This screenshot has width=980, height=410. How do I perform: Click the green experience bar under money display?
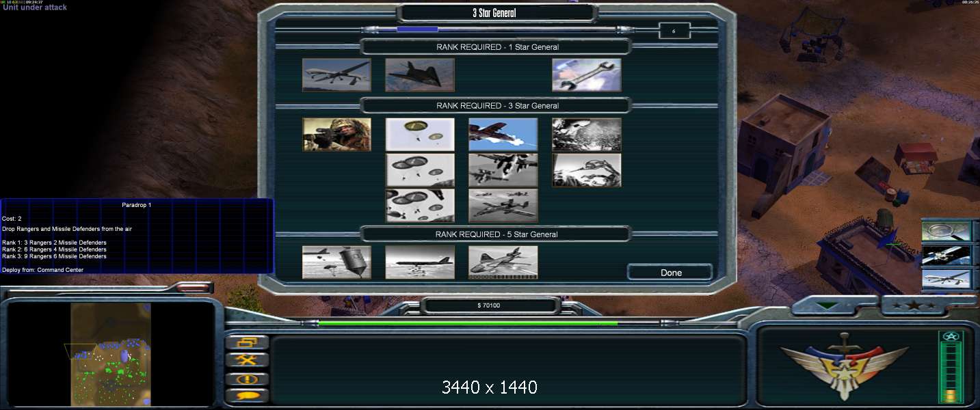[x=488, y=323]
